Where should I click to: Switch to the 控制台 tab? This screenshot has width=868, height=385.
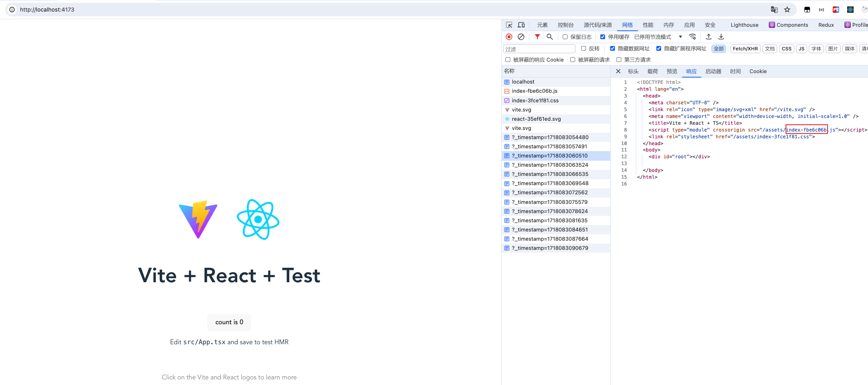(x=565, y=25)
